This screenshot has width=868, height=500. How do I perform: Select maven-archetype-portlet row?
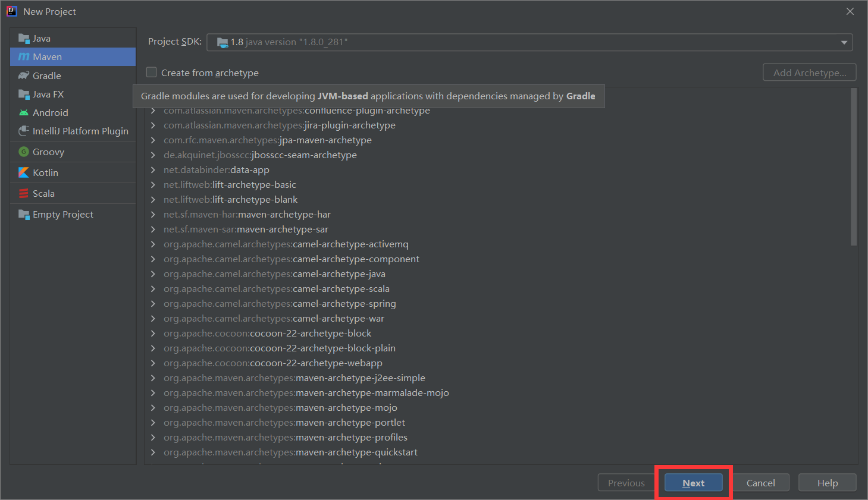(497, 423)
